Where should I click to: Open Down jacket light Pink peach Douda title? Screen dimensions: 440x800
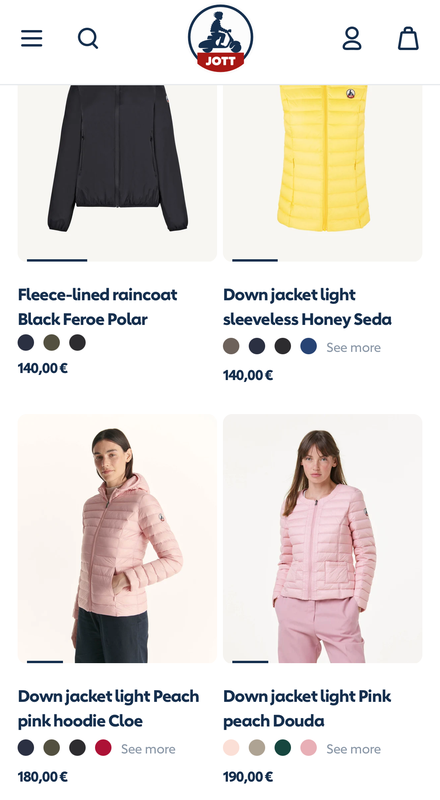click(x=307, y=708)
